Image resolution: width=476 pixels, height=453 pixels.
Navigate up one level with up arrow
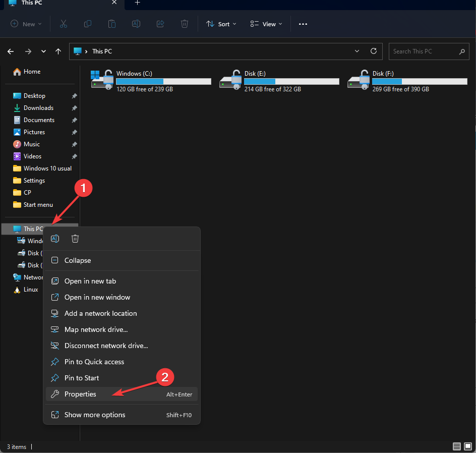[58, 51]
